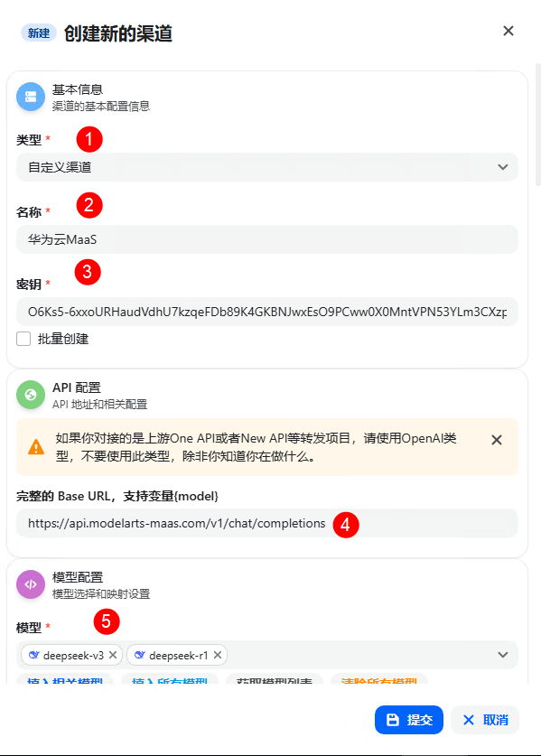Click the purple model configuration code icon

click(31, 584)
